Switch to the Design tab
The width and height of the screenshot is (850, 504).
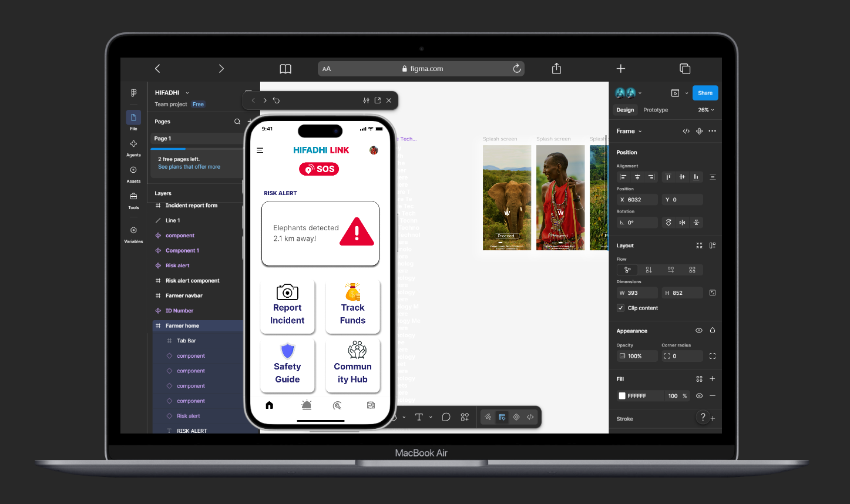(625, 110)
